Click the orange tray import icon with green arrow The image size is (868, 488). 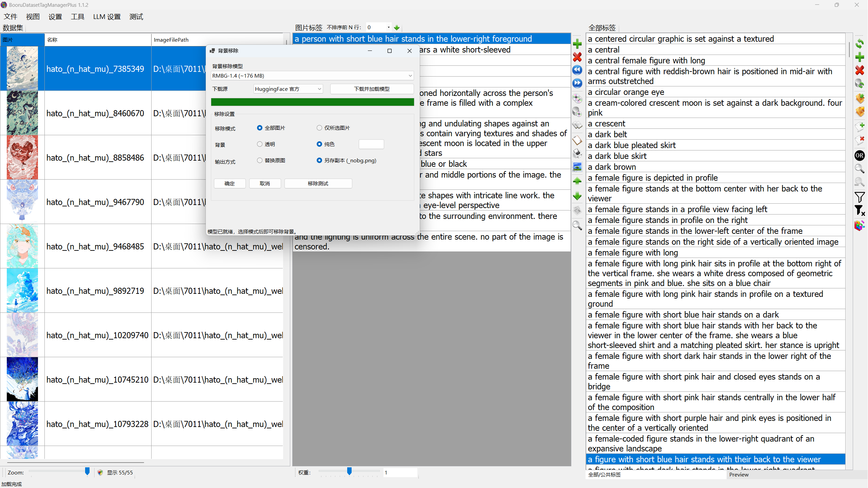pos(860,98)
